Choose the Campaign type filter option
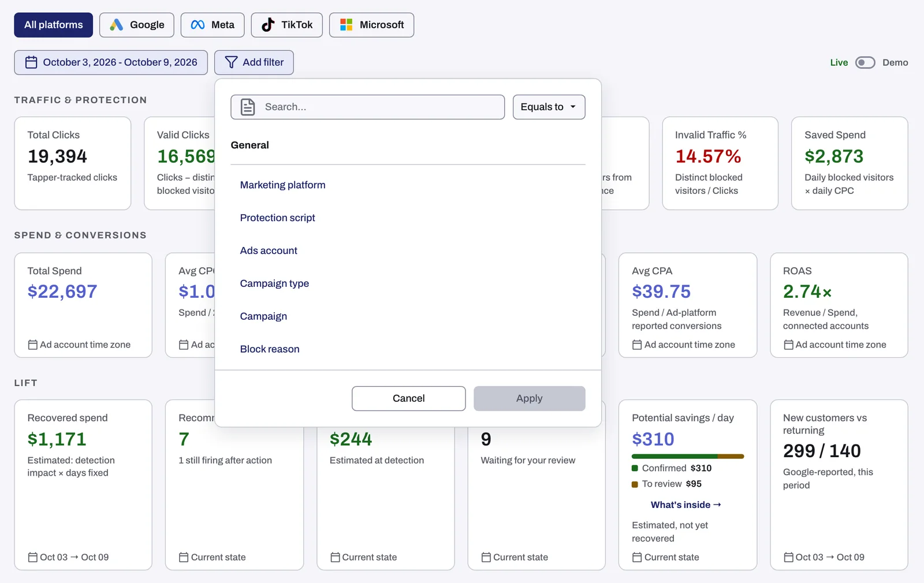This screenshot has height=583, width=924. (274, 283)
